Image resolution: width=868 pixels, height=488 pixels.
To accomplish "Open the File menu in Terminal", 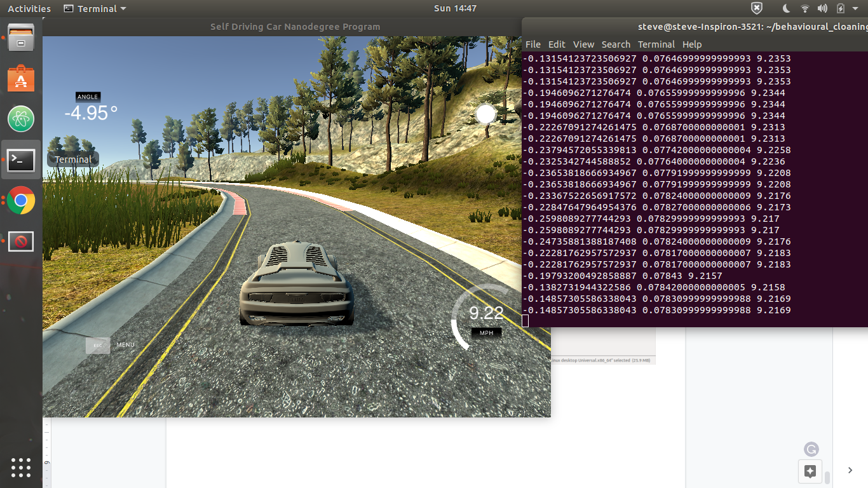I will (x=533, y=44).
